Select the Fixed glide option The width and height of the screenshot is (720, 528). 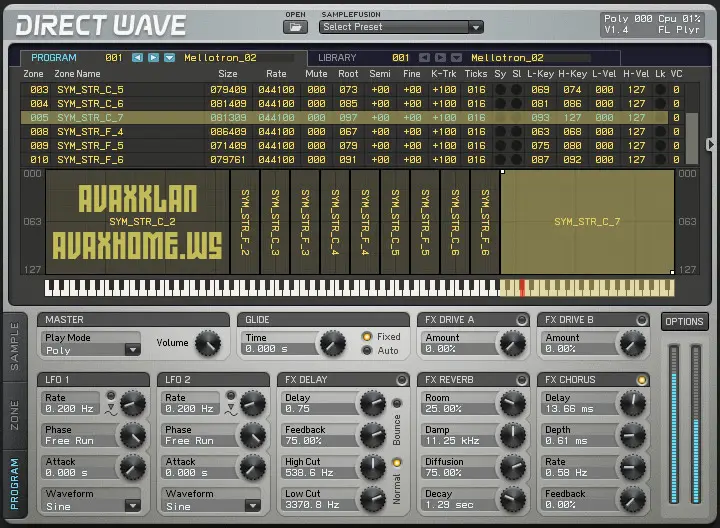(x=366, y=337)
